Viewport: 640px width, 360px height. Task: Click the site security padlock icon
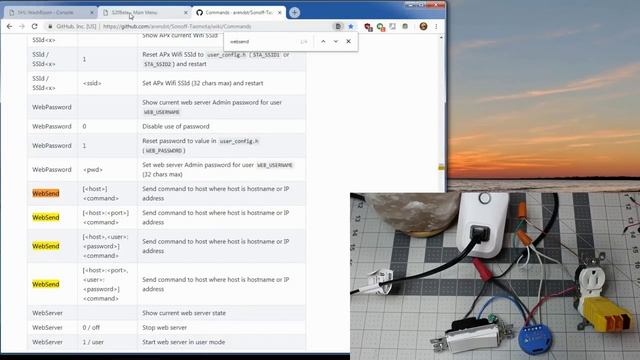[x=50, y=27]
